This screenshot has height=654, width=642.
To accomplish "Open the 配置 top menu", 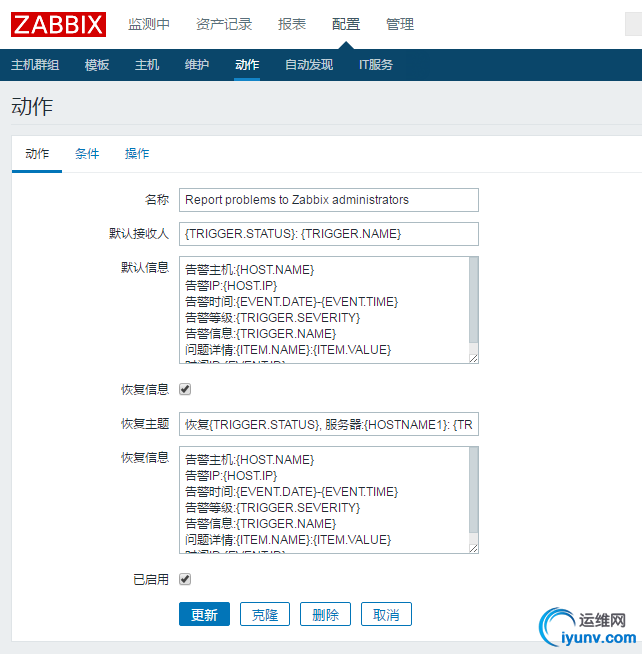I will tap(346, 24).
